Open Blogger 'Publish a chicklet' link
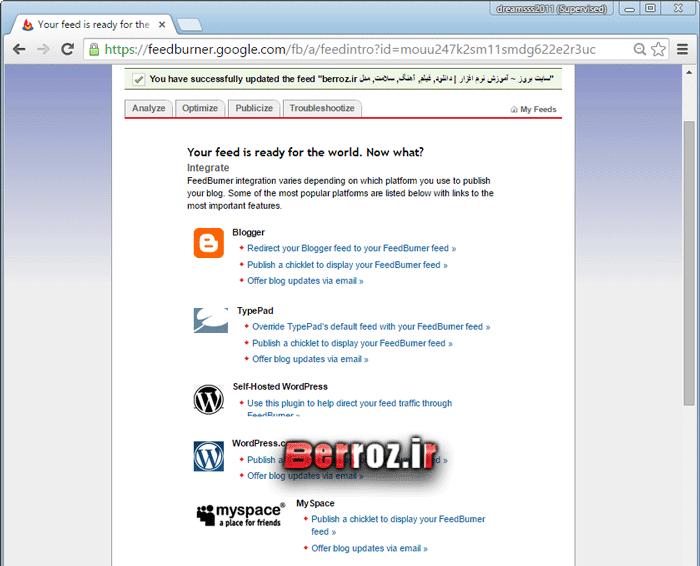700x566 pixels. pos(347,265)
